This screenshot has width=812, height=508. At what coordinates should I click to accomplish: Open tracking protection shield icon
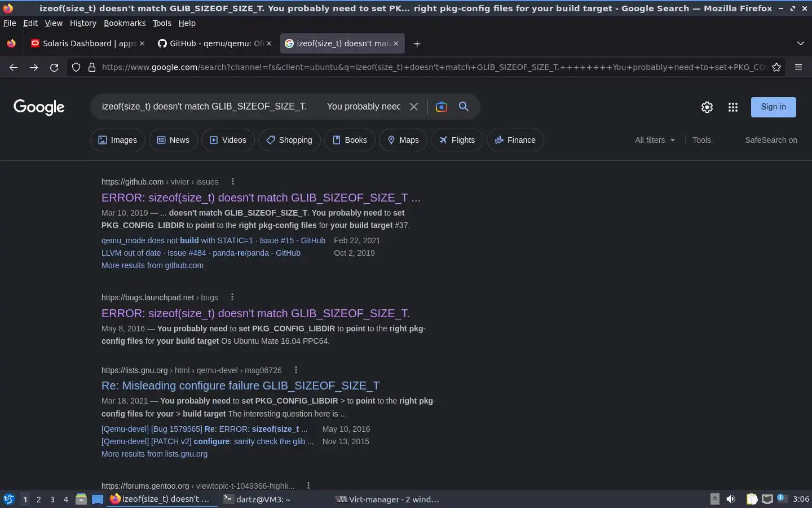coord(76,67)
